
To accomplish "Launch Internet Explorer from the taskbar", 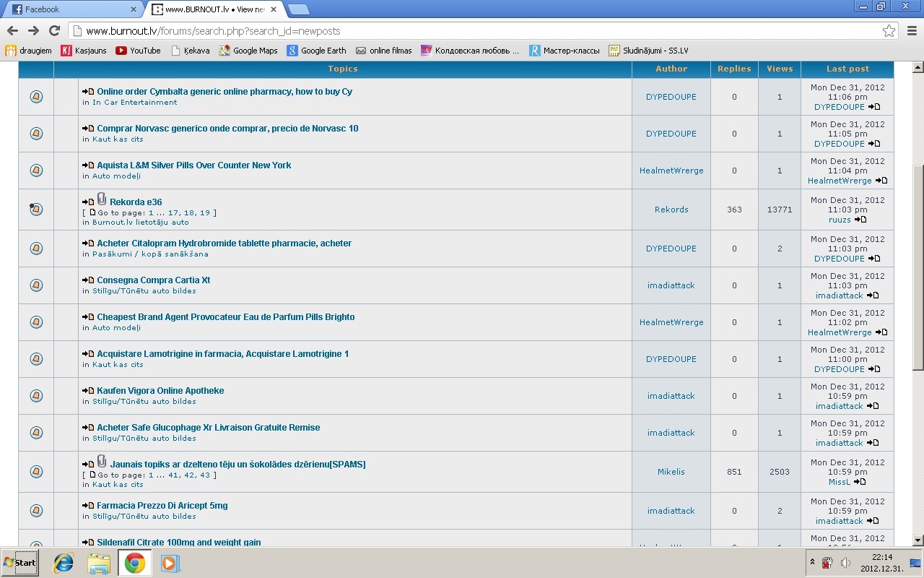I will coord(64,563).
